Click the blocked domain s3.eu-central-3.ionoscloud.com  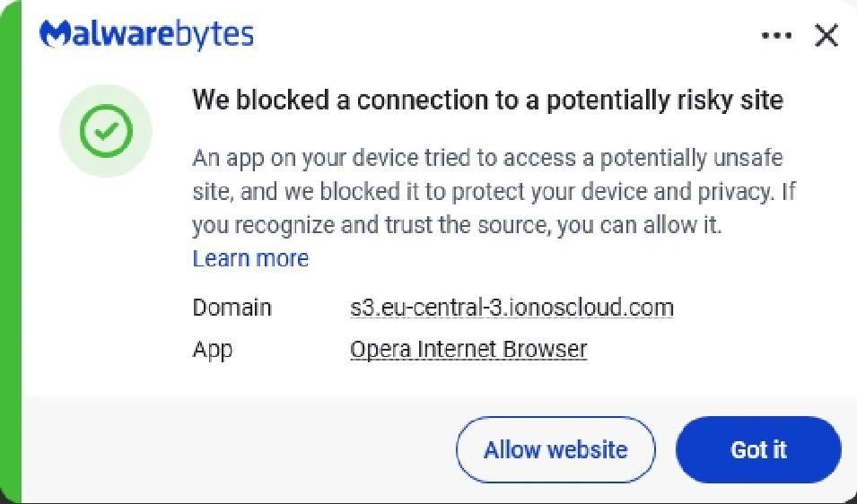click(x=512, y=308)
